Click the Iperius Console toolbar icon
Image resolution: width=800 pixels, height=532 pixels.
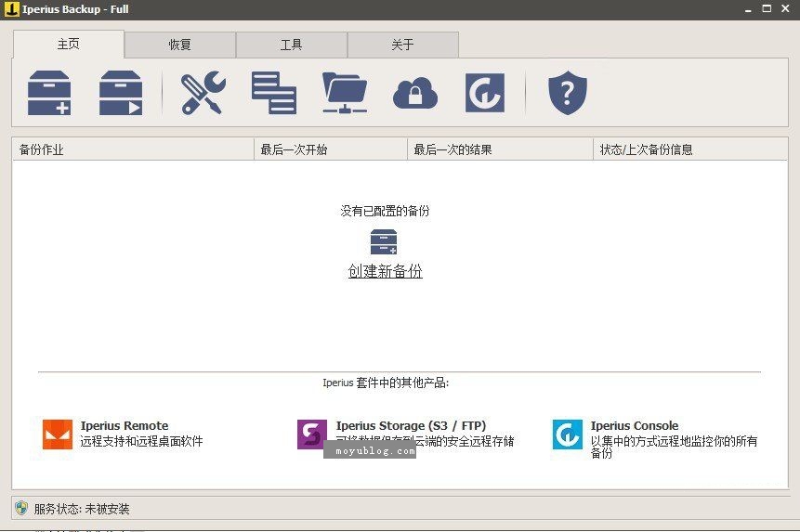pyautogui.click(x=485, y=93)
